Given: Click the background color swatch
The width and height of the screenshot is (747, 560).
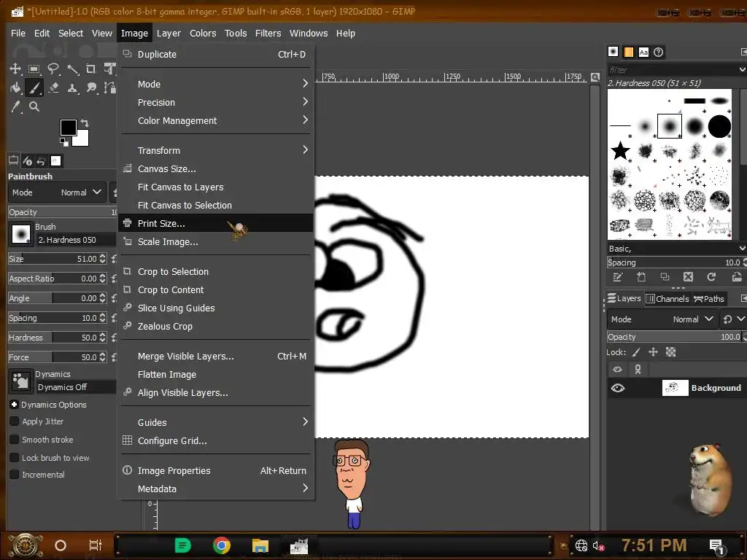Looking at the screenshot, I should click(x=82, y=139).
